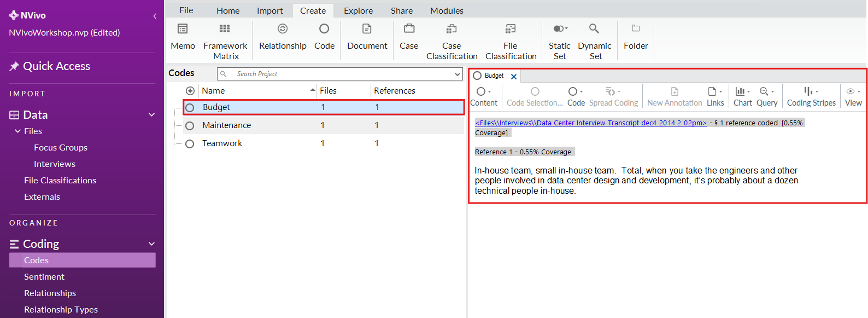The height and width of the screenshot is (318, 868).
Task: Select the Teamwork code circle
Action: point(190,144)
